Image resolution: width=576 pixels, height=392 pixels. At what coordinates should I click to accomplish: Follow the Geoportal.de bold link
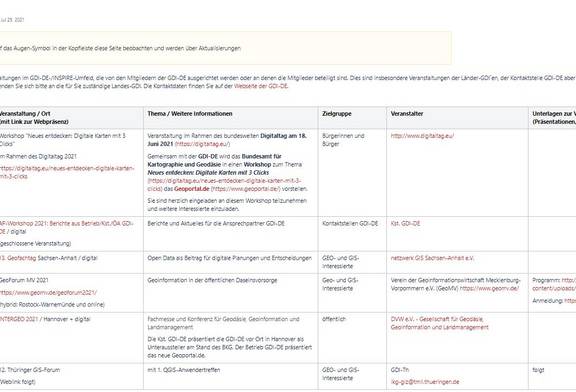click(191, 189)
